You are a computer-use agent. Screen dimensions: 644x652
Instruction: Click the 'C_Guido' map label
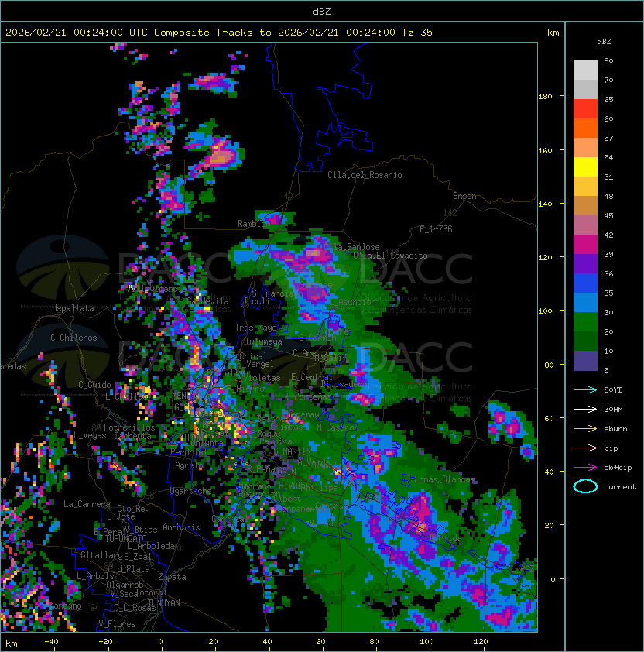94,385
